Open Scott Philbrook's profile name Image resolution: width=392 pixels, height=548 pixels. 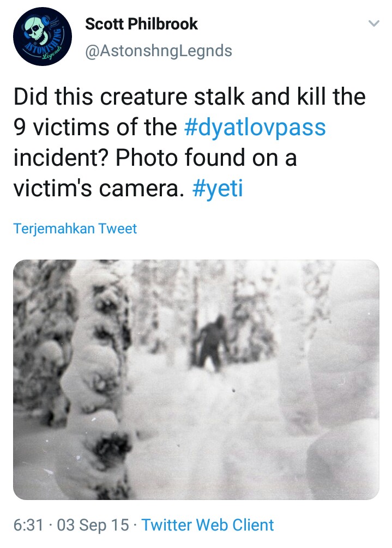(141, 24)
